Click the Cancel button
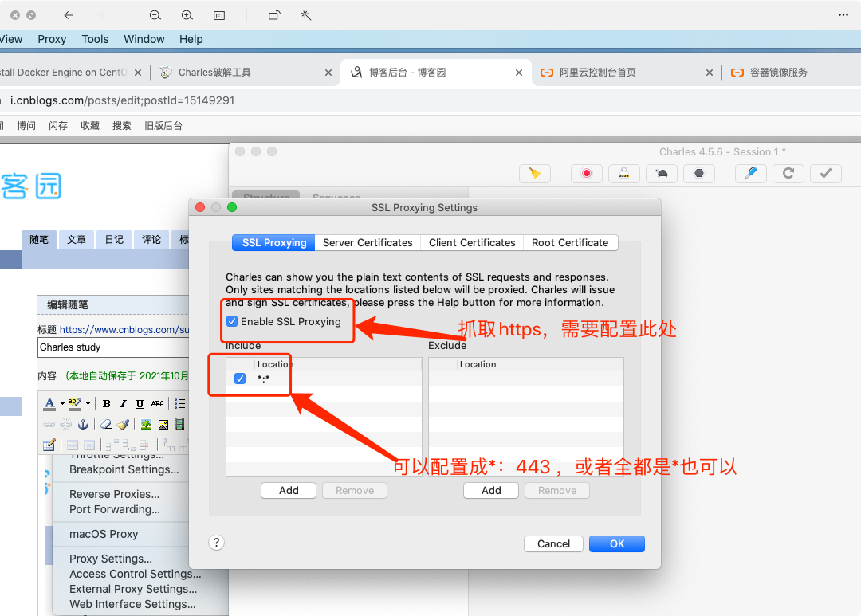 click(553, 543)
